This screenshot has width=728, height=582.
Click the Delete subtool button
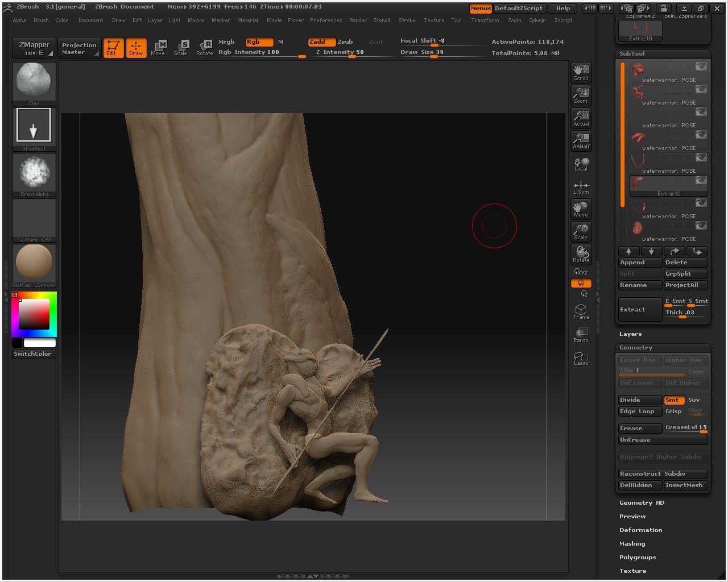[685, 263]
